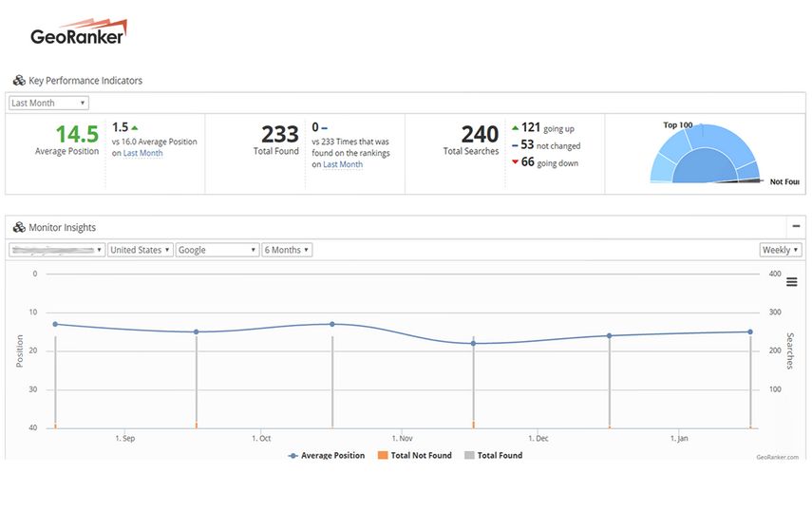
Task: Toggle Total Not Found series in legend
Action: (x=415, y=456)
